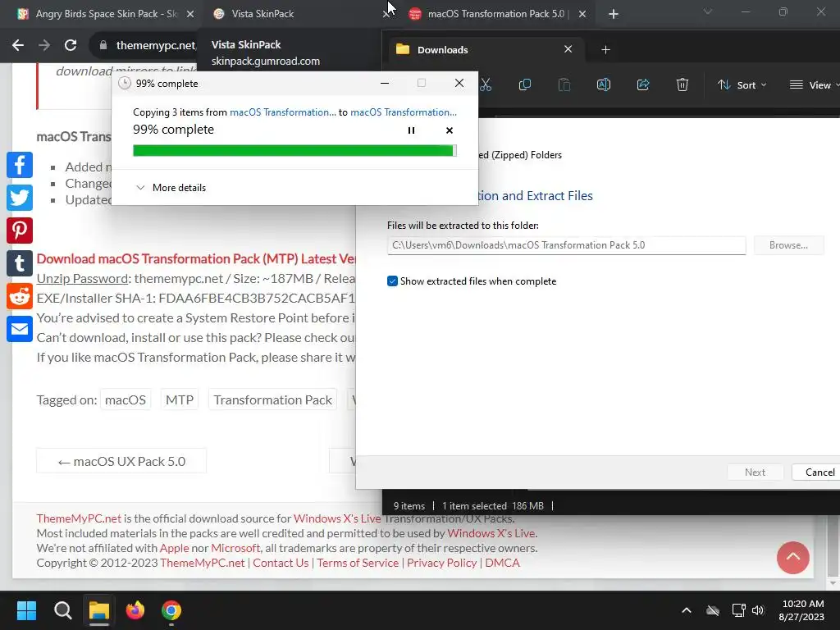Open the network icon in system tray
The image size is (840, 630).
pyautogui.click(x=739, y=610)
